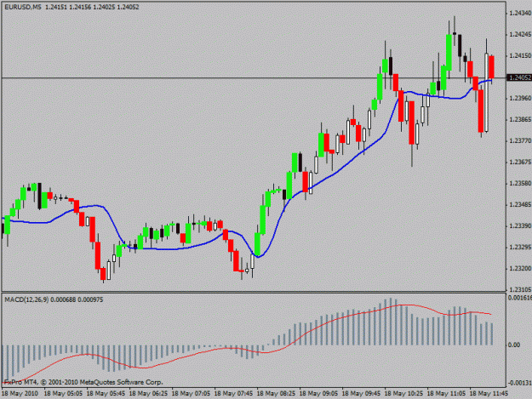Screen dimensions: 532x399
Task: Click the MACD lower scale value -0.00131
Action: [519, 383]
